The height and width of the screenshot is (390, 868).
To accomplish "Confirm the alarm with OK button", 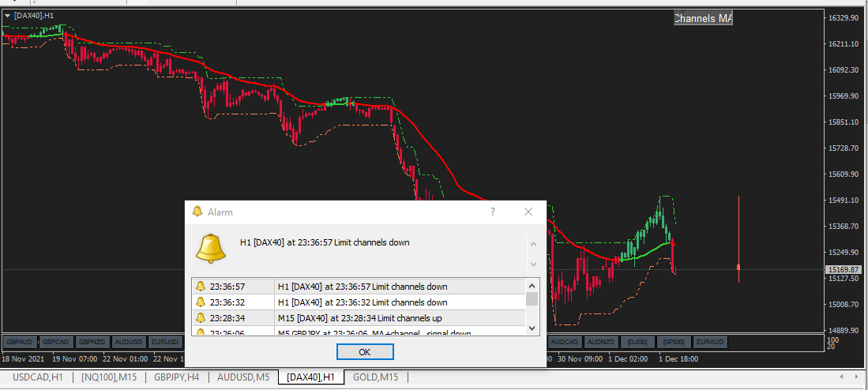I will (365, 352).
